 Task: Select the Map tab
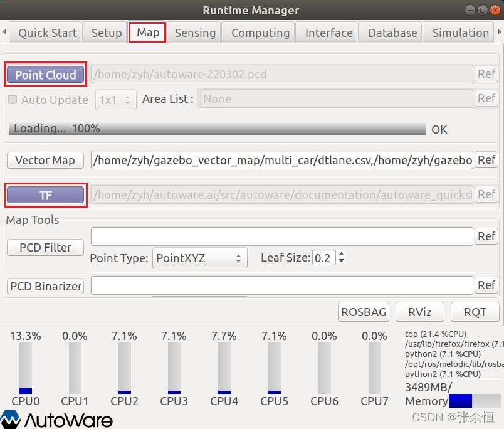[x=147, y=32]
